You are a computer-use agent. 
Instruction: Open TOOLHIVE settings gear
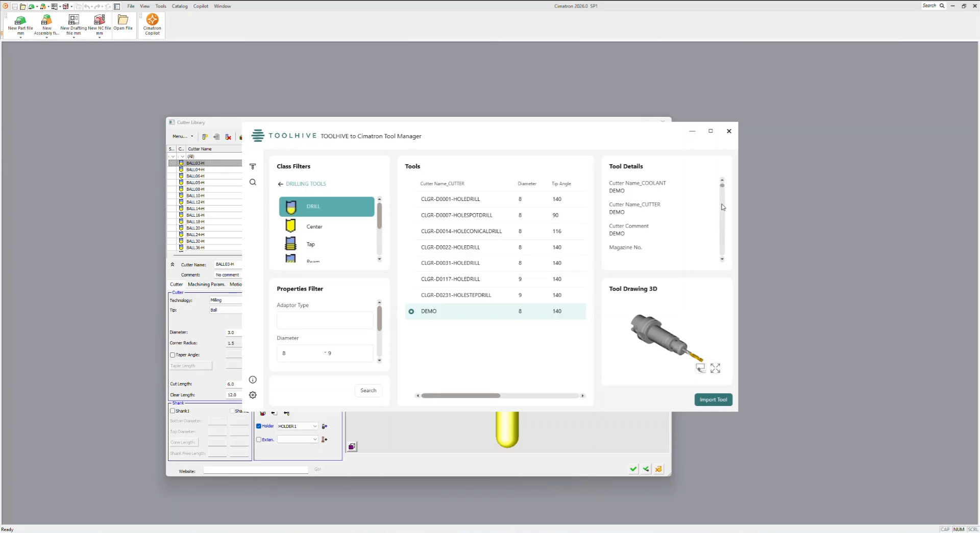point(253,395)
